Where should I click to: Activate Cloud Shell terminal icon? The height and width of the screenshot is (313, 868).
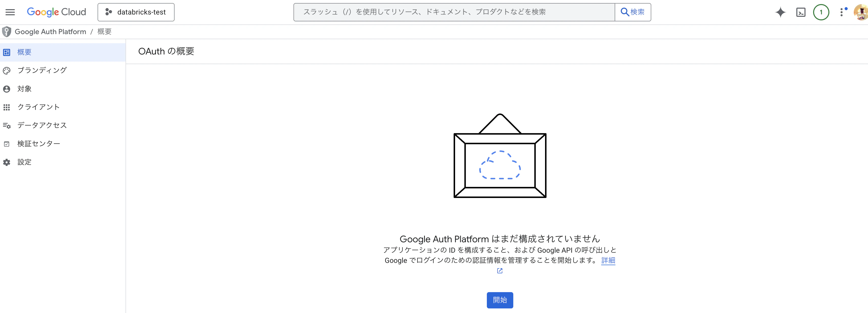tap(801, 12)
